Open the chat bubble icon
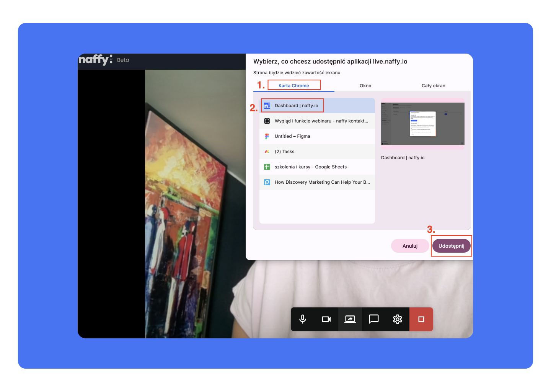 coord(374,319)
